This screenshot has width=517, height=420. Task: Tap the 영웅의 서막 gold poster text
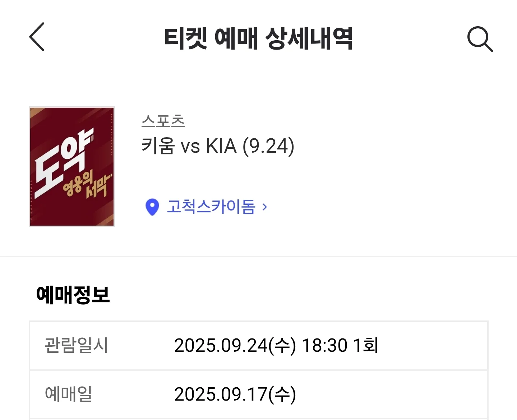point(87,185)
